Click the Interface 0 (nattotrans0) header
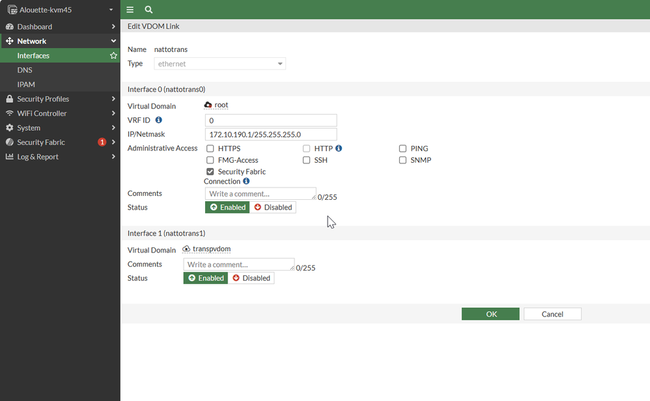650x401 pixels. click(x=166, y=89)
